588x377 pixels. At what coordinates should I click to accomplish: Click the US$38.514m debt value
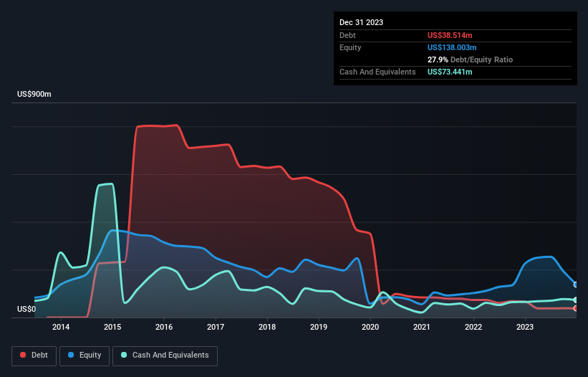(x=450, y=35)
